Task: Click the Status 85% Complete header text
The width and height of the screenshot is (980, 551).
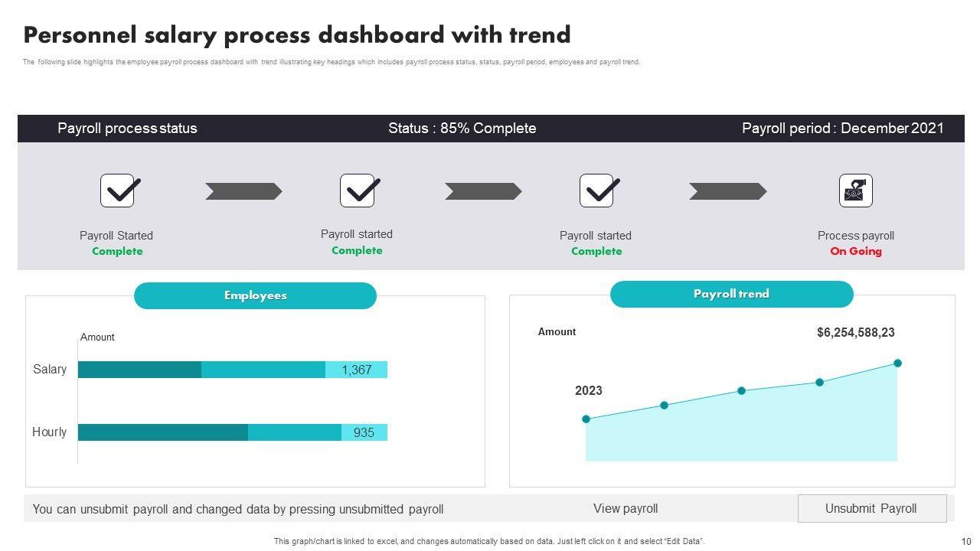Action: pos(462,129)
